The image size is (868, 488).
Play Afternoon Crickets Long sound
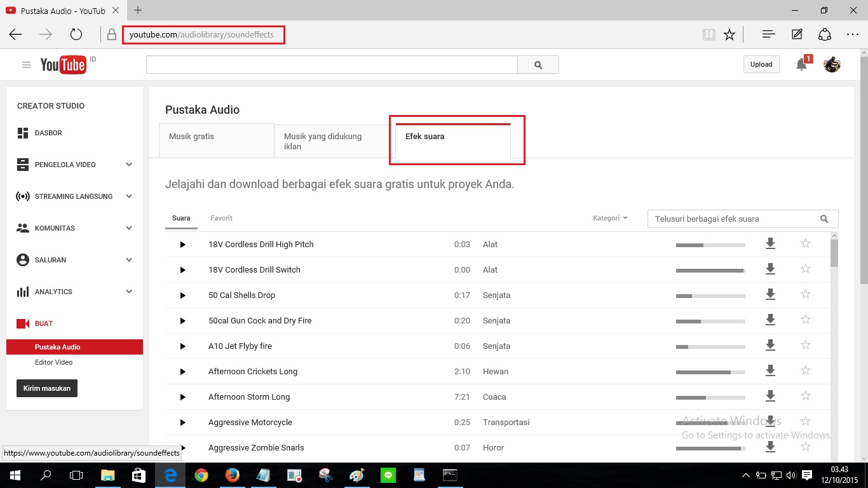click(182, 372)
